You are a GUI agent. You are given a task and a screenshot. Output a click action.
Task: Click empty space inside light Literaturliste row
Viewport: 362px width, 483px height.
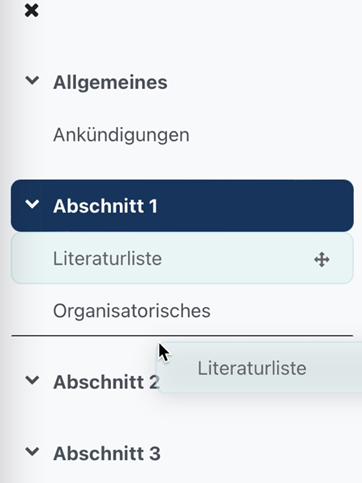coord(237,259)
